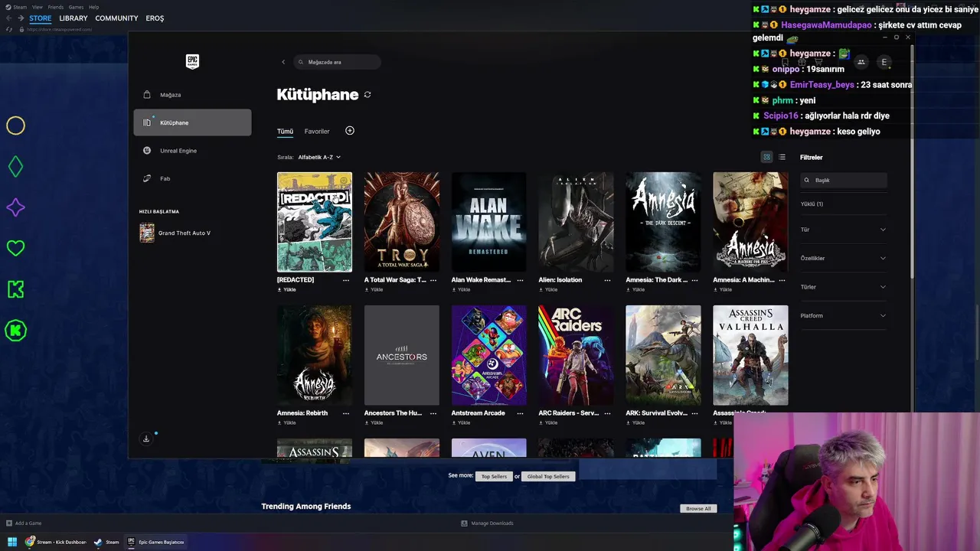The width and height of the screenshot is (980, 551).
Task: Toggle the Yüklü (1) filter
Action: pos(812,204)
